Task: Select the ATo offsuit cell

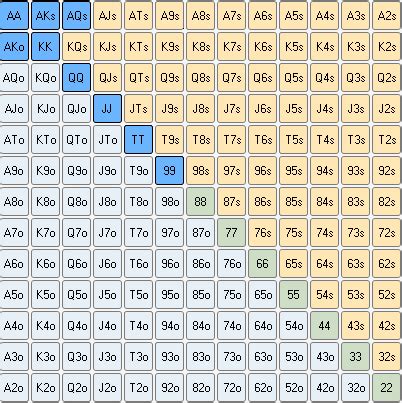Action: click(x=14, y=139)
